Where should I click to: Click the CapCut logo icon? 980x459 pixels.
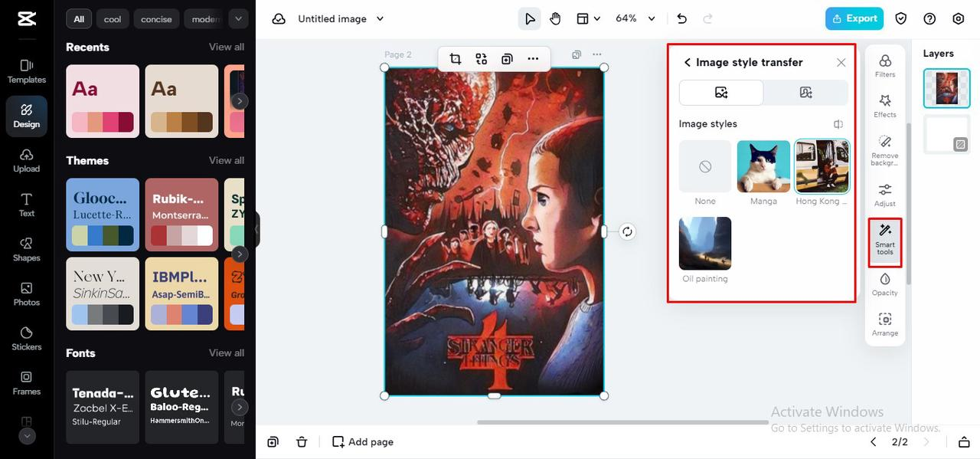click(27, 18)
